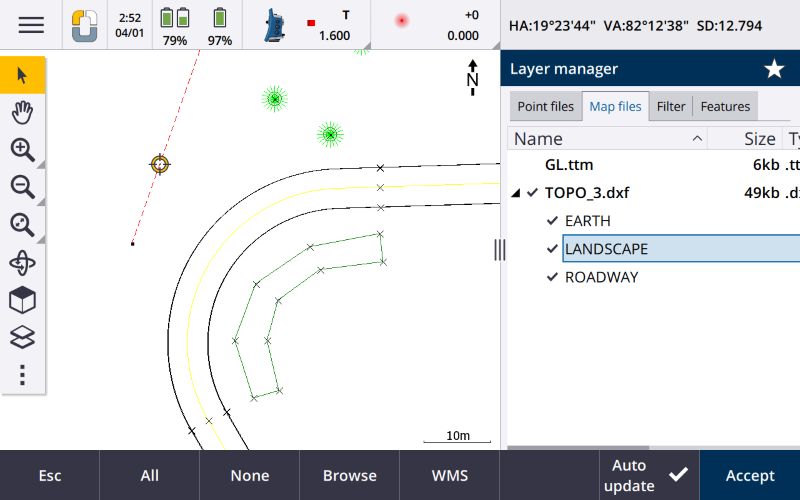The width and height of the screenshot is (800, 500).
Task: Click the zoom in magnifier
Action: [x=22, y=150]
